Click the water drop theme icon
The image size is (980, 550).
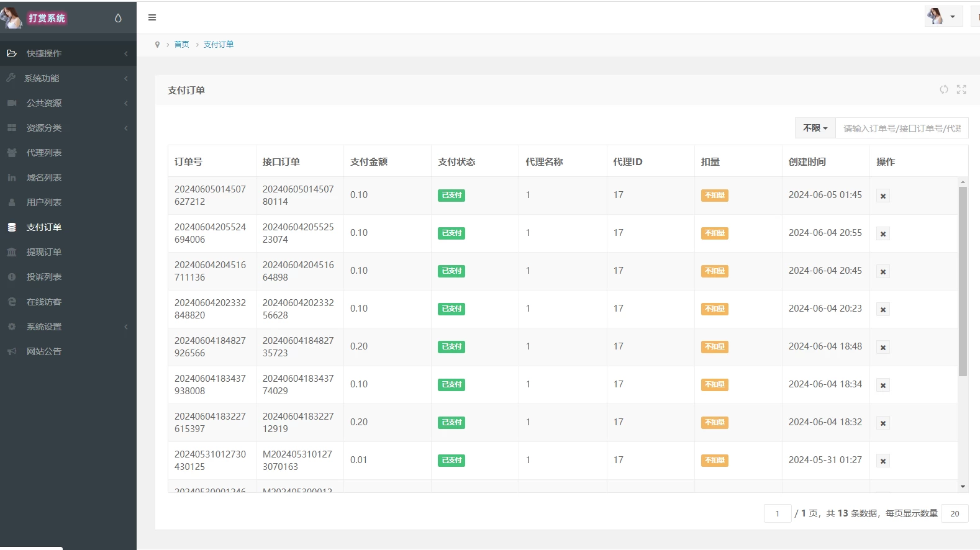coord(118,18)
